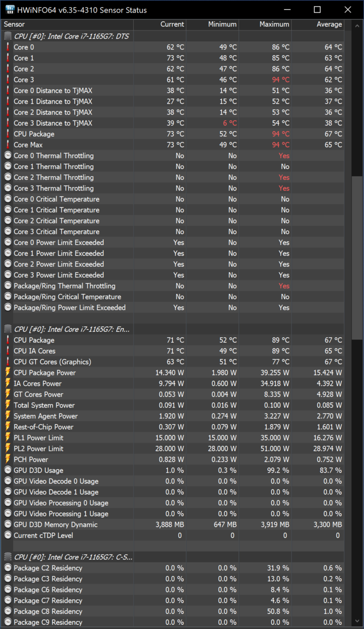364x629 pixels.
Task: Select the Core 1 temperature row
Action: 173,58
